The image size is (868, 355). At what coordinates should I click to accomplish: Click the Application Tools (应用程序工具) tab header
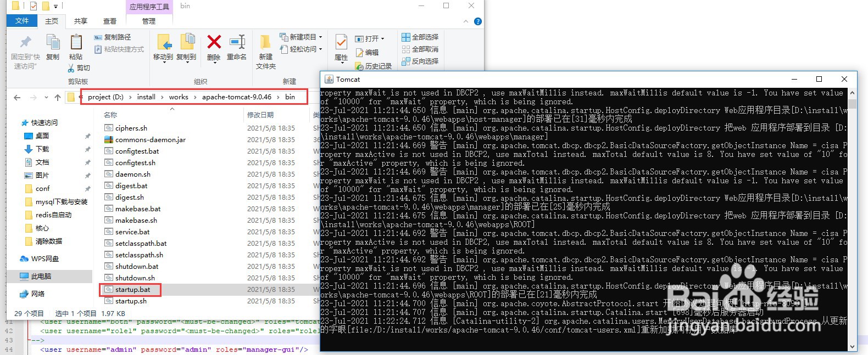coord(149,7)
